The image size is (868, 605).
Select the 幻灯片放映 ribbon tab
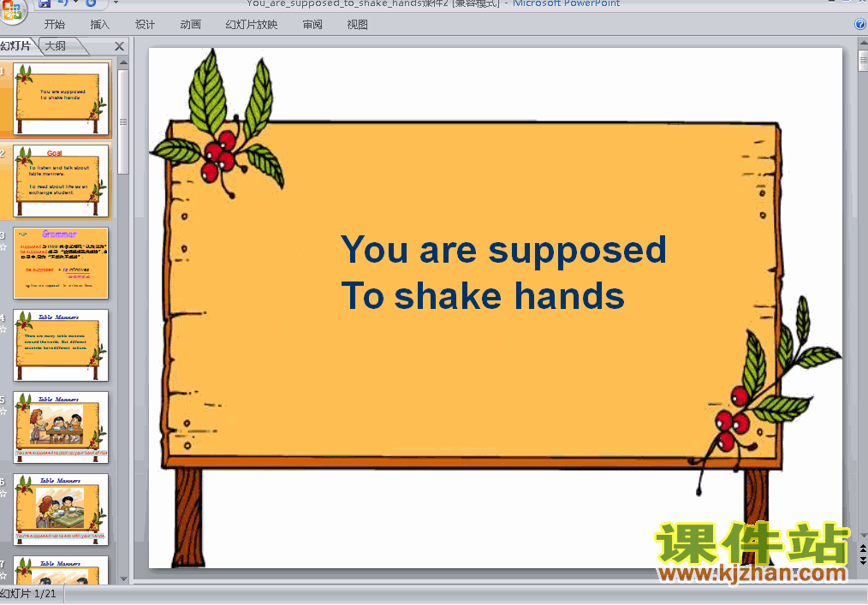click(252, 24)
